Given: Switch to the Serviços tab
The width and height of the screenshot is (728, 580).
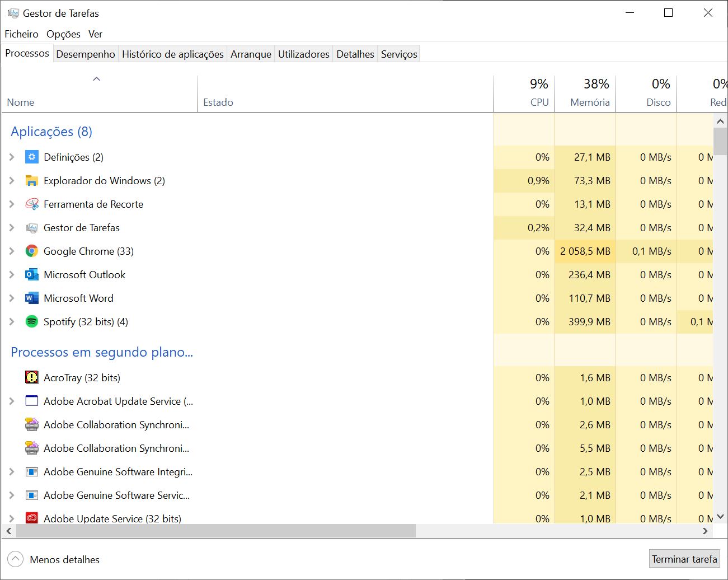Looking at the screenshot, I should point(399,54).
